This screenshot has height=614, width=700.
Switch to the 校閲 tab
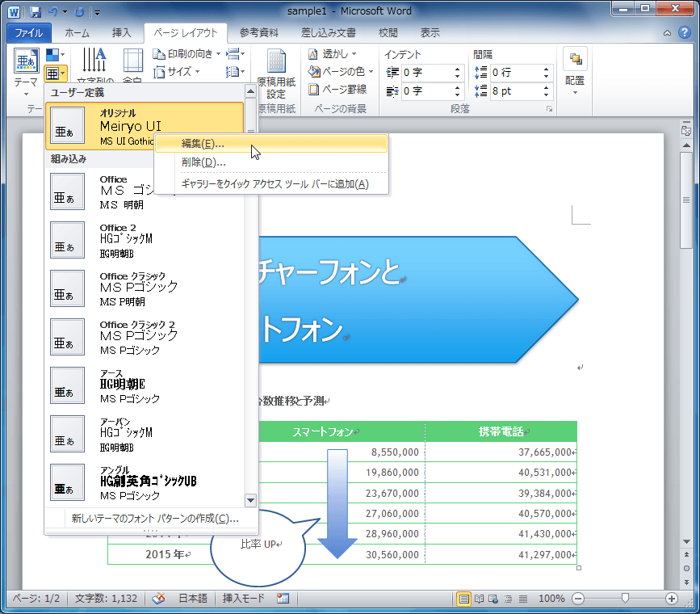pos(388,33)
